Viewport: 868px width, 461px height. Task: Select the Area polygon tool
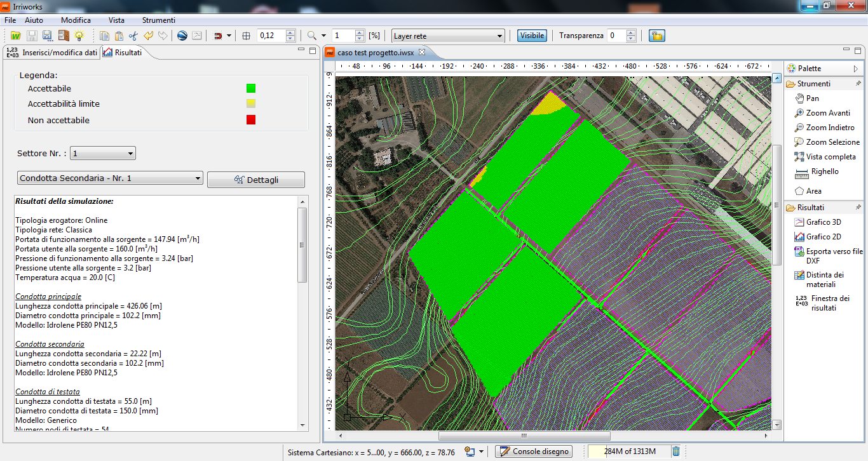[x=813, y=191]
